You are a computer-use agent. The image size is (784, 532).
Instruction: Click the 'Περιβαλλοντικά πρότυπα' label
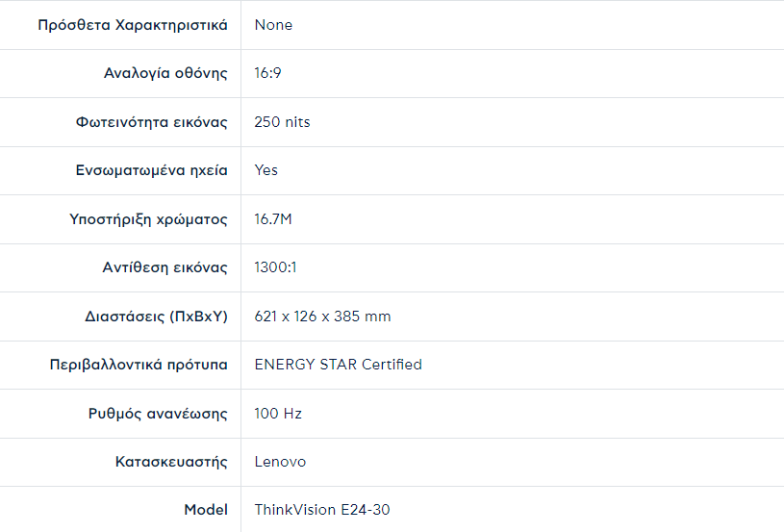coord(139,365)
